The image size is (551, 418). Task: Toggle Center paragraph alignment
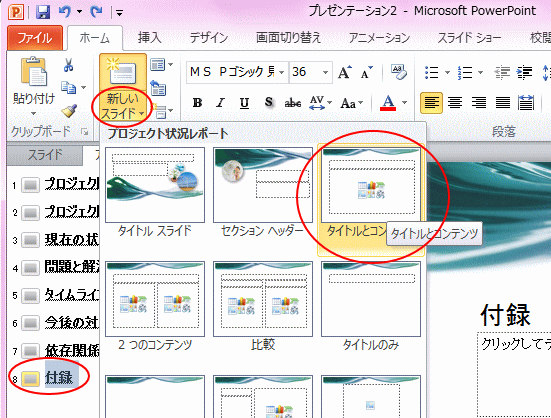455,103
